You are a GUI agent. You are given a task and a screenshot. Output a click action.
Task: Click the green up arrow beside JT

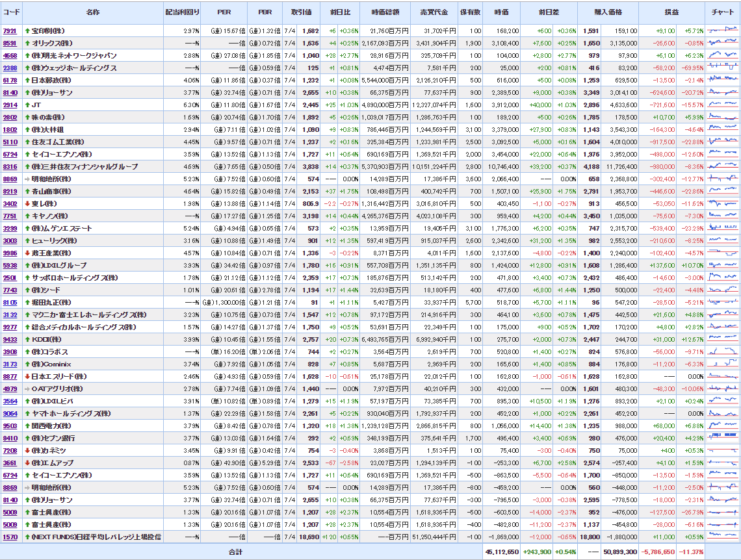(x=27, y=105)
